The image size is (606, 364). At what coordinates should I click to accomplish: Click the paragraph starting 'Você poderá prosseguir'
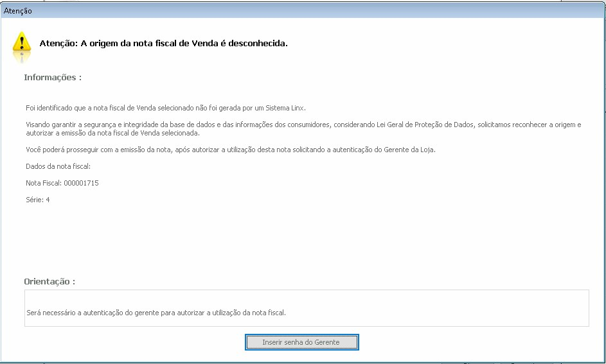coord(231,150)
